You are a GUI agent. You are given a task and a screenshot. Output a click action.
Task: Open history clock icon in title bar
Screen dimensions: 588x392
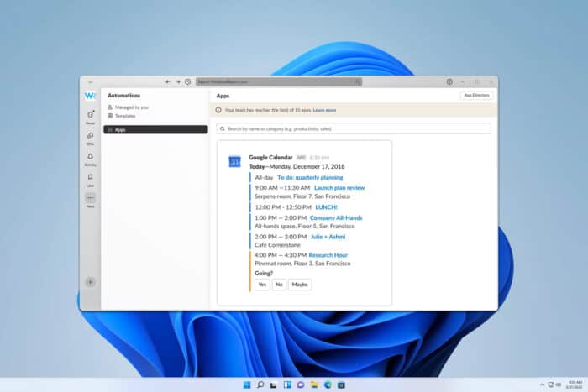click(187, 81)
